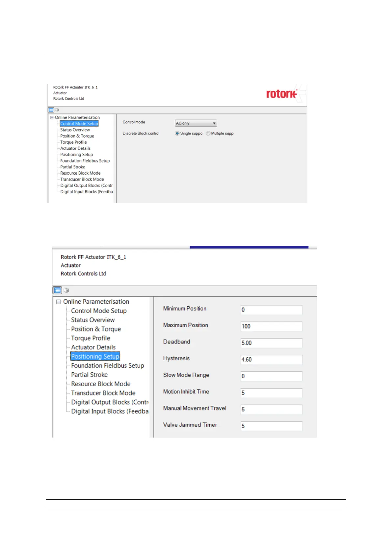Click the Control mode label
Image resolution: width=392 pixels, height=554 pixels.
coord(134,122)
